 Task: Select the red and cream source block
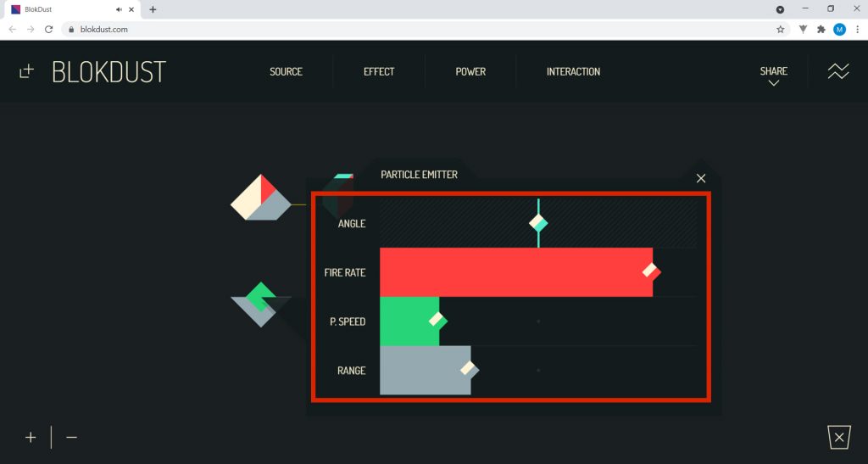click(261, 198)
